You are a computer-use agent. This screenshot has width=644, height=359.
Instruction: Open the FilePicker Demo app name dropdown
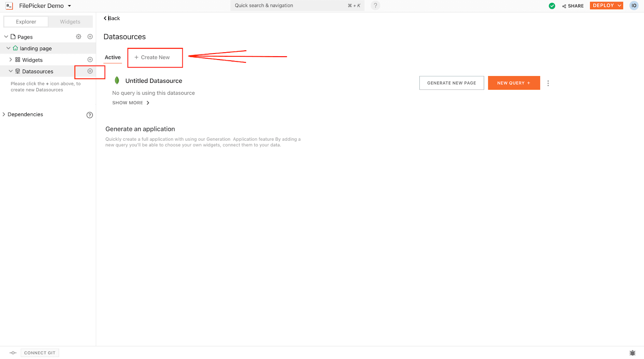click(69, 6)
